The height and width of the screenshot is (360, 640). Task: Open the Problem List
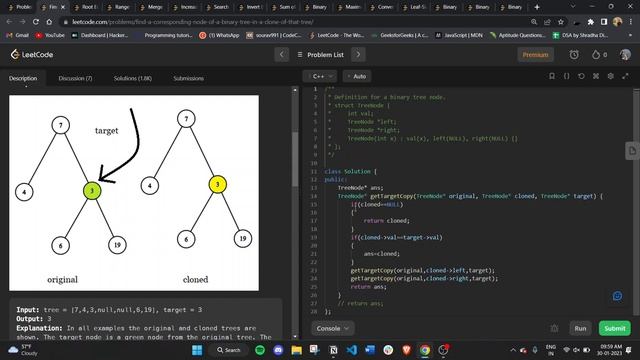pyautogui.click(x=320, y=55)
